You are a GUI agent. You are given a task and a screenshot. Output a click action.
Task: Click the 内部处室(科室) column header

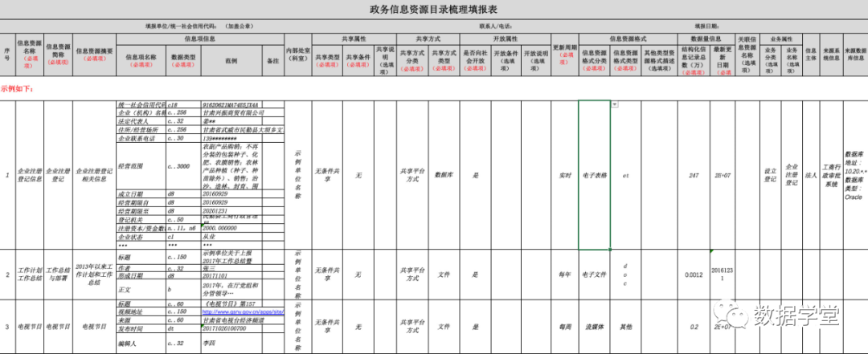[297, 55]
